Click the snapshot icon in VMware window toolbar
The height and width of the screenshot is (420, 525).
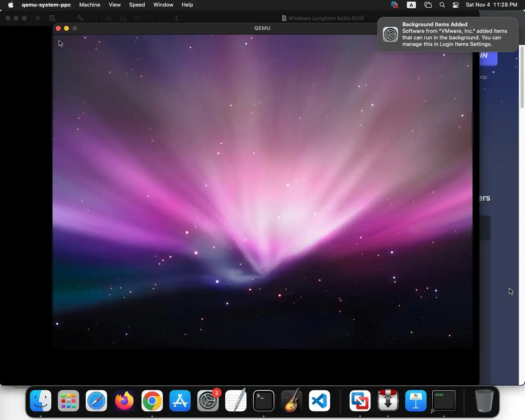[x=52, y=18]
